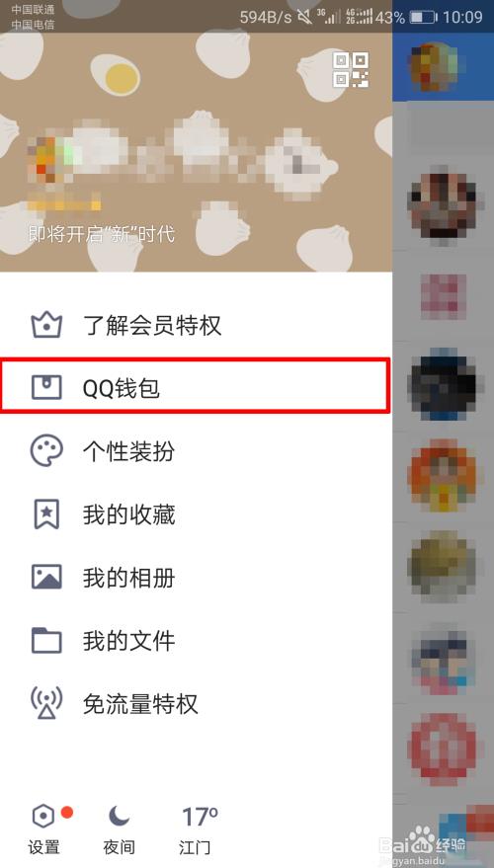Tap the palette icon for 个性装扮

coord(46,451)
